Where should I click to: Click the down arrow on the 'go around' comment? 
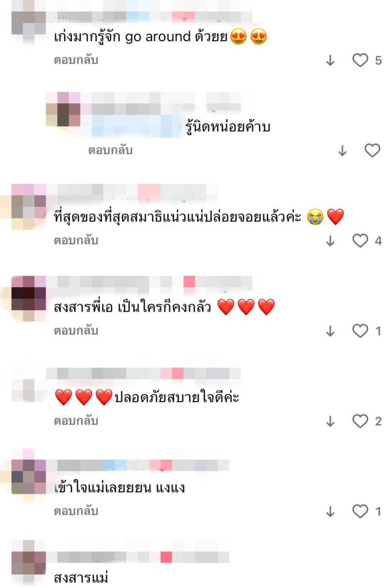coord(330,61)
